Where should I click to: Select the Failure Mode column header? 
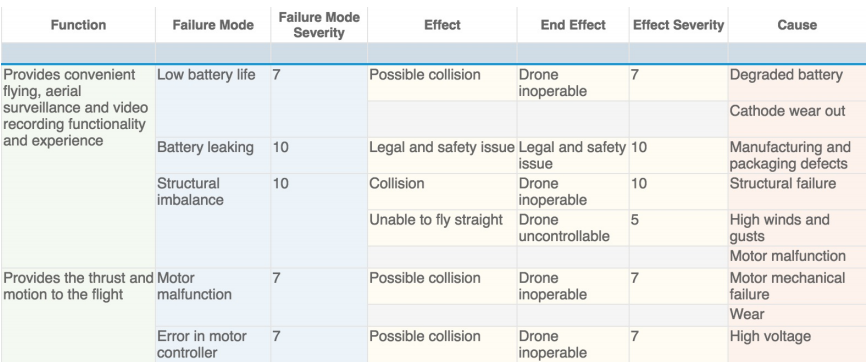point(213,25)
